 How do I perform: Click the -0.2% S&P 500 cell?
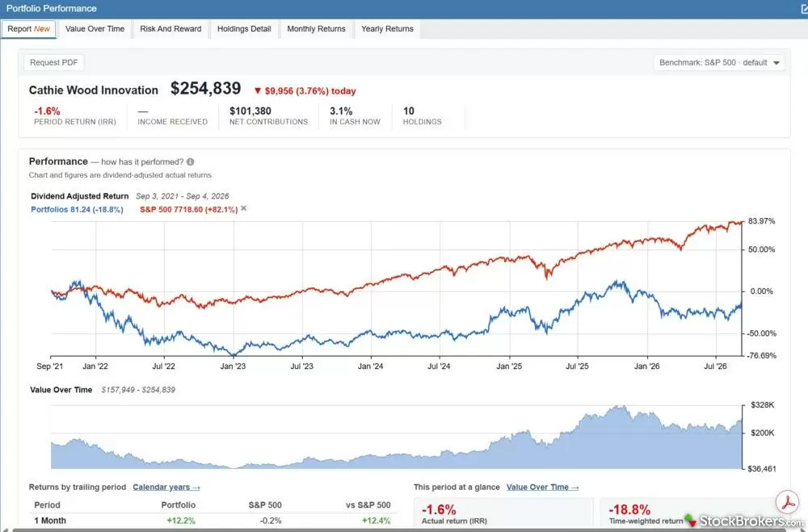[x=271, y=521]
